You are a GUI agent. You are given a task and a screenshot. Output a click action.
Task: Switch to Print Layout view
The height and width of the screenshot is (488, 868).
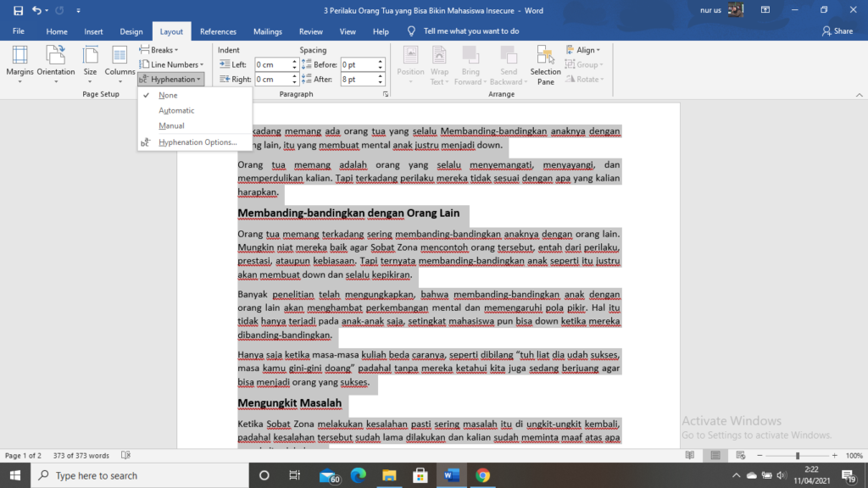[715, 455]
